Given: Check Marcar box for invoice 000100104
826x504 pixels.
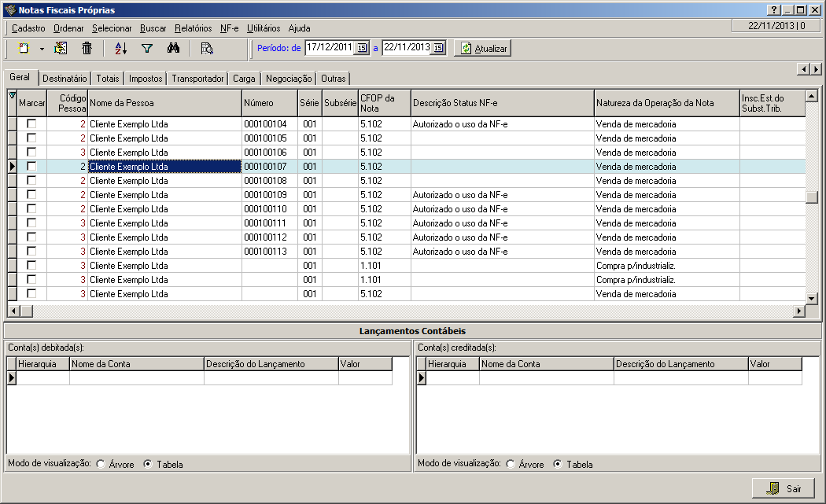Looking at the screenshot, I should click(x=32, y=124).
